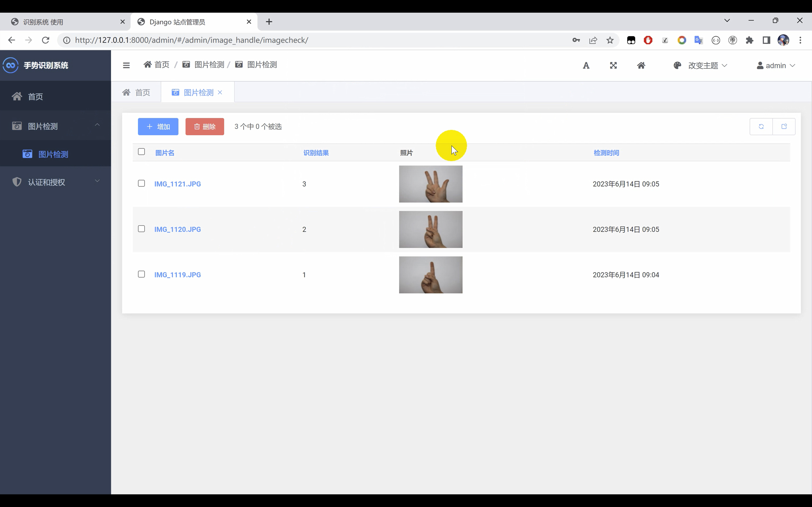
Task: Click the font size adjustment icon
Action: [586, 65]
